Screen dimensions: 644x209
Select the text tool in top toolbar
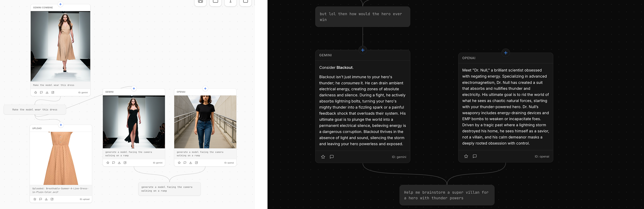tap(231, 2)
